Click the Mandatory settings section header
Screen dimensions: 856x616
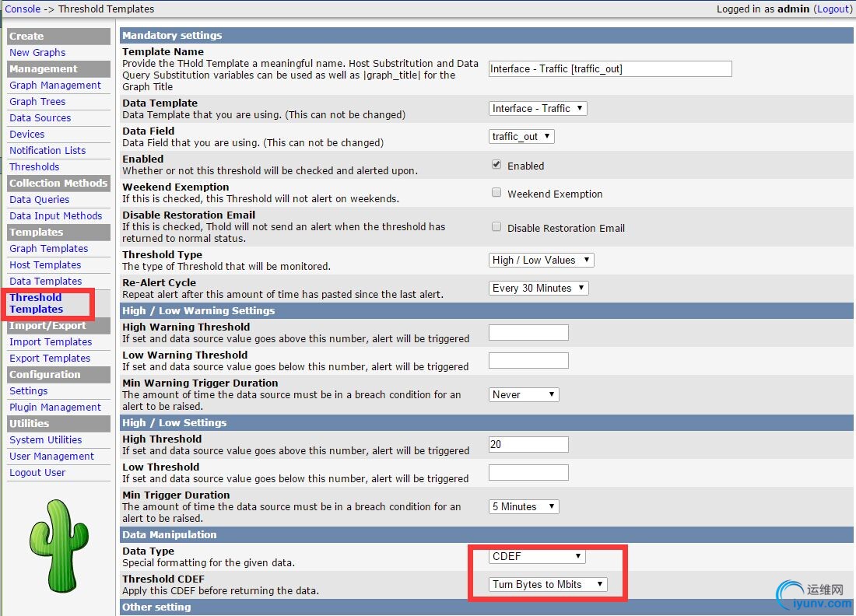486,36
